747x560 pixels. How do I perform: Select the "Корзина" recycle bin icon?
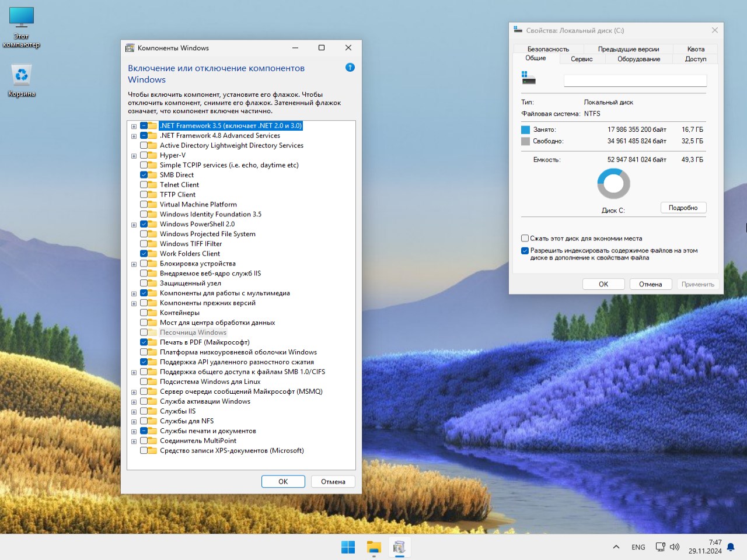pos(22,80)
